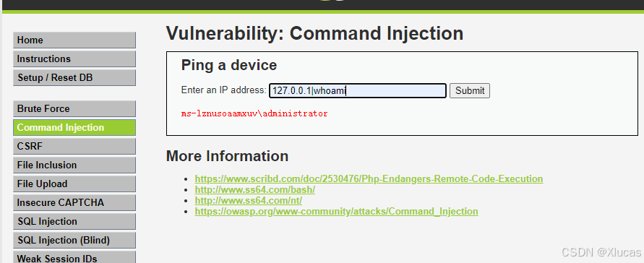This screenshot has height=263, width=644.
Task: Select the highlighted Command Injection item
Action: [74, 128]
